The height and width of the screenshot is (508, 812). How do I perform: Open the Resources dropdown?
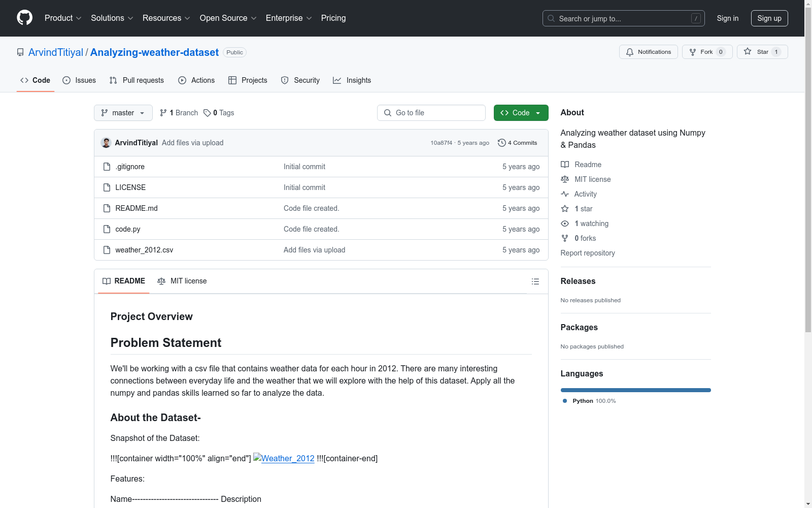tap(166, 18)
